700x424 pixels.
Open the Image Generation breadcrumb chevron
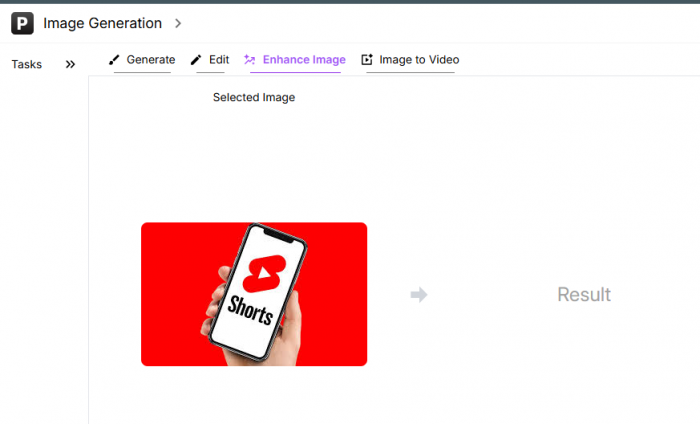click(x=178, y=23)
